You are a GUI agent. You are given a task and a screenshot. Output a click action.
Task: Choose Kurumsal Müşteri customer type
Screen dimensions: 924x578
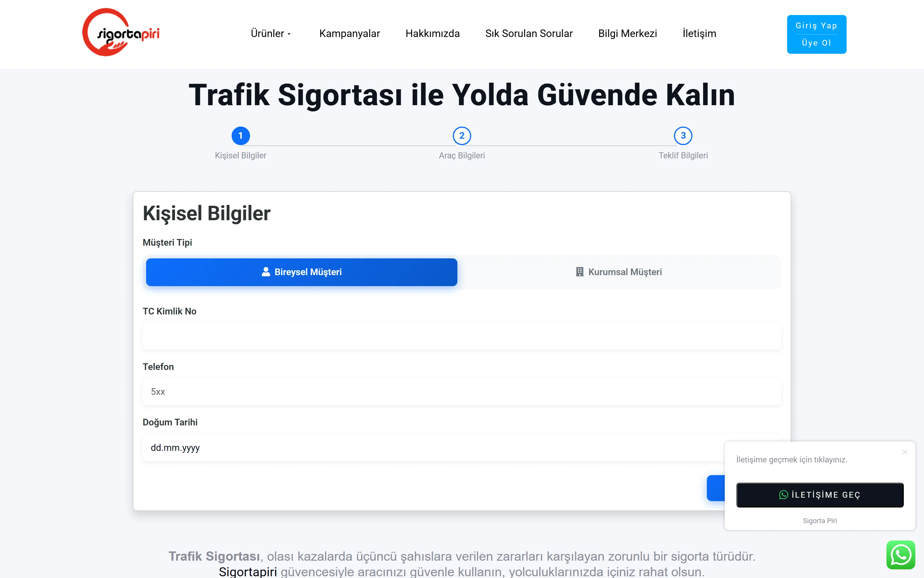coord(619,272)
